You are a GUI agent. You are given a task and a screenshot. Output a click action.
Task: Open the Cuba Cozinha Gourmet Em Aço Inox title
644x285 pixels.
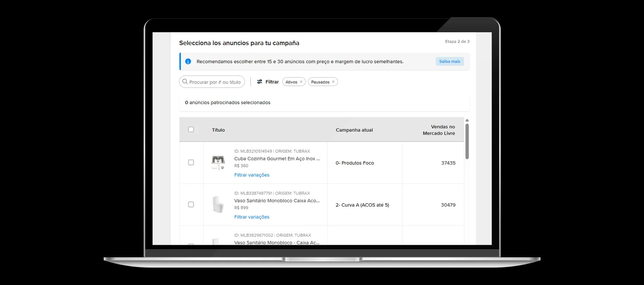pyautogui.click(x=277, y=159)
